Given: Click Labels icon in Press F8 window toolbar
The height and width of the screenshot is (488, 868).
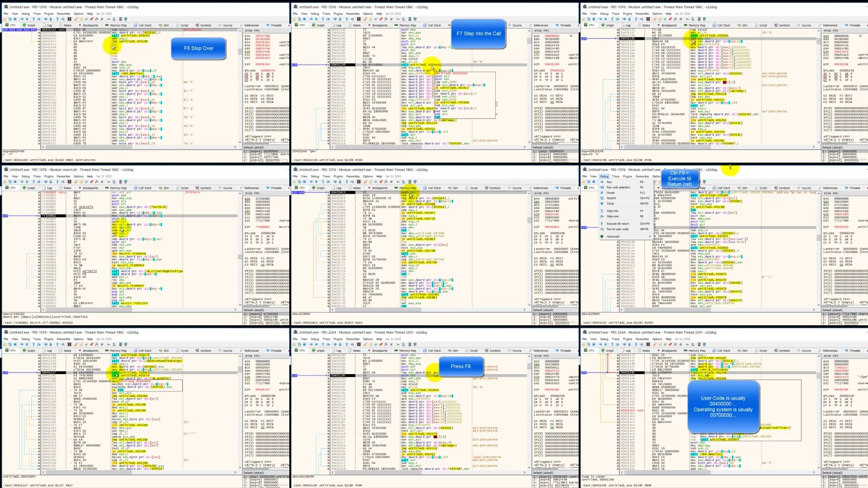Looking at the screenshot, I should 376,344.
